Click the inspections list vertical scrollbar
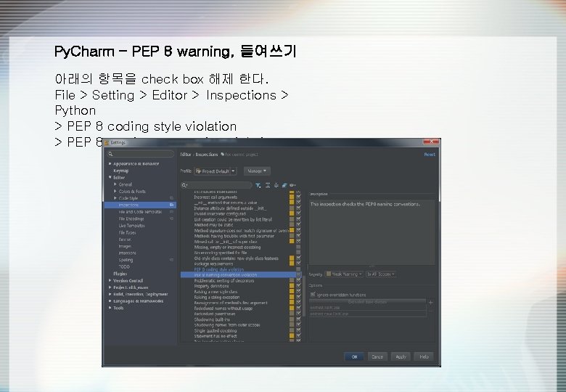 (304, 296)
